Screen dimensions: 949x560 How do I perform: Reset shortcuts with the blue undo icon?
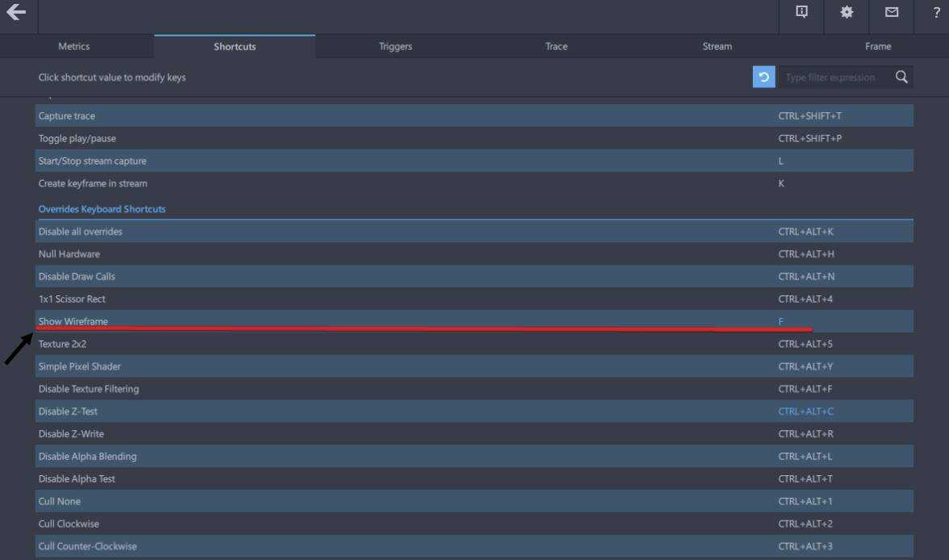[x=763, y=77]
